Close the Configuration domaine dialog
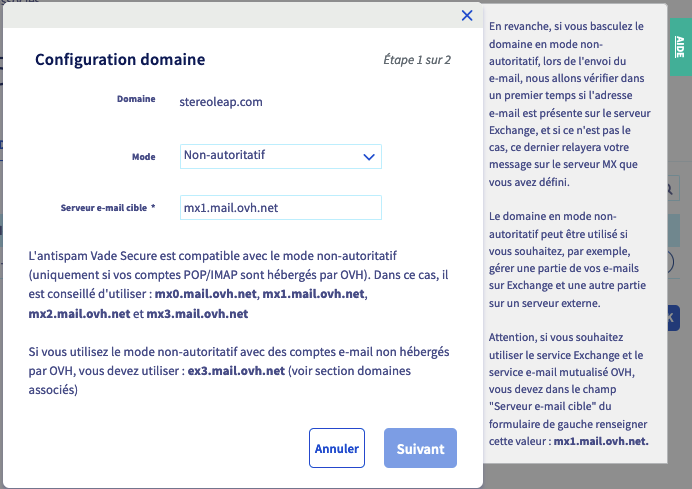Viewport: 692px width, 489px height. click(466, 15)
